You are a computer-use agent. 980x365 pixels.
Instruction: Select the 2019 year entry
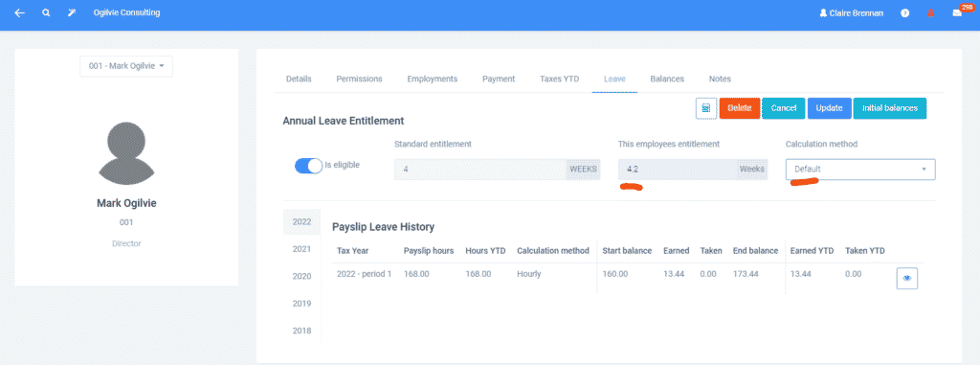click(301, 303)
